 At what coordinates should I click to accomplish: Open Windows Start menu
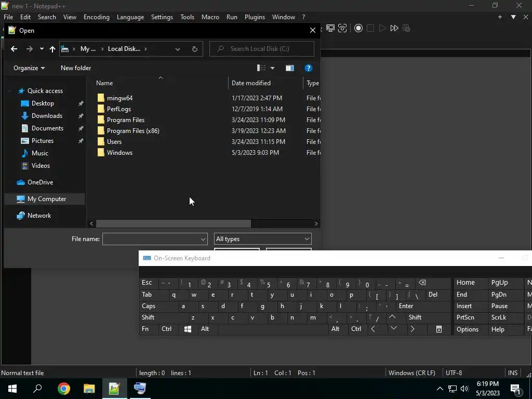tap(12, 388)
